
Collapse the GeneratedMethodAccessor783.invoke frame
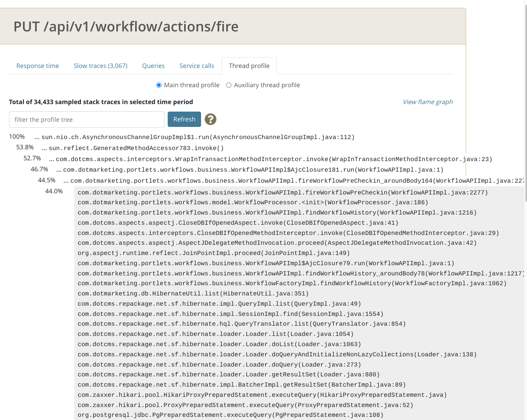[x=44, y=148]
